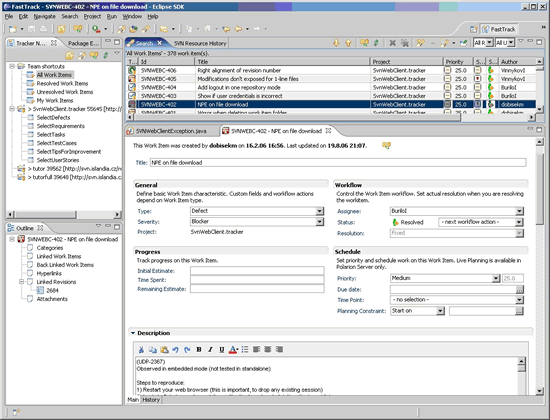Center the description text
550x420 pixels.
click(268, 349)
